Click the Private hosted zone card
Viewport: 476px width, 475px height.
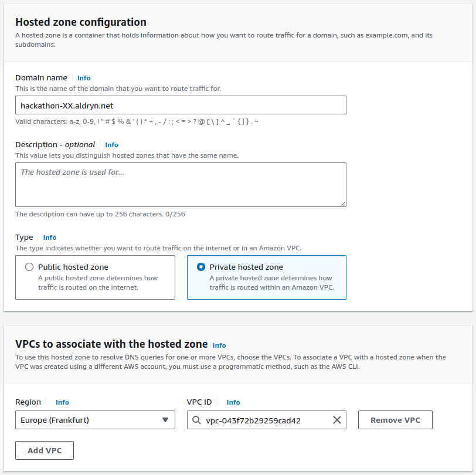click(266, 277)
